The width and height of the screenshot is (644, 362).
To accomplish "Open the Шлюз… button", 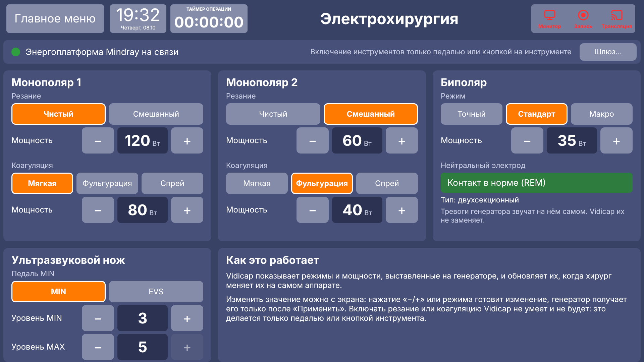I will coord(608,52).
